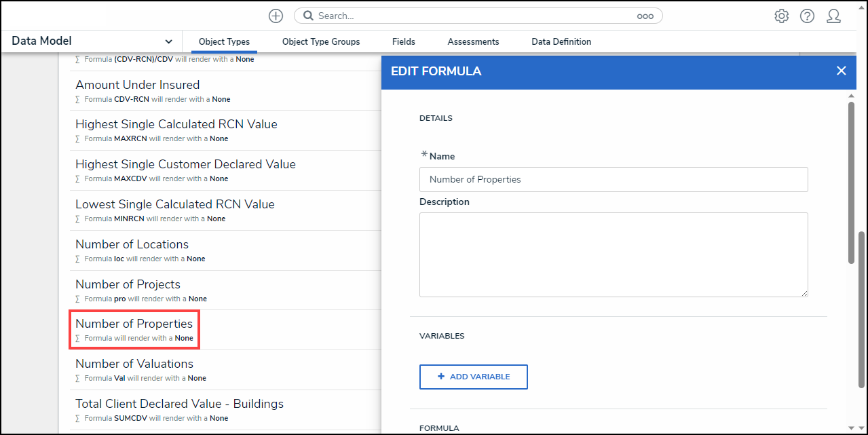This screenshot has height=435, width=868.
Task: Open the Number of Locations formula
Action: (x=132, y=244)
